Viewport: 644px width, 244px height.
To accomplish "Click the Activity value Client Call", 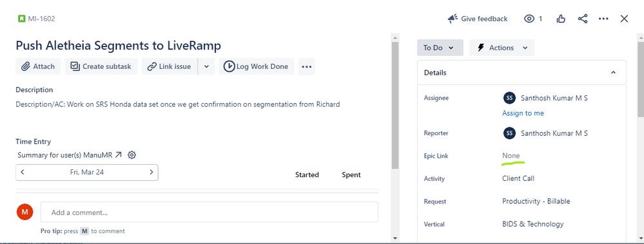I will 518,178.
